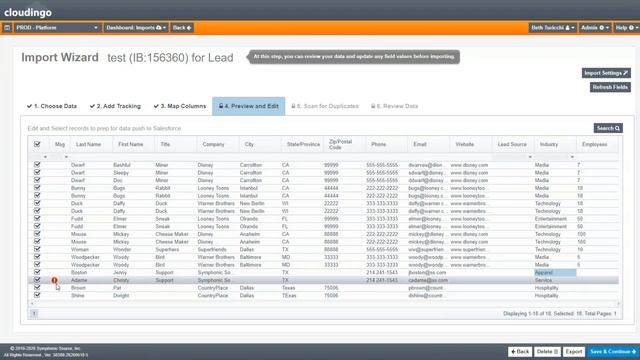Click the Employees column header
The width and height of the screenshot is (640, 360).
click(x=595, y=144)
